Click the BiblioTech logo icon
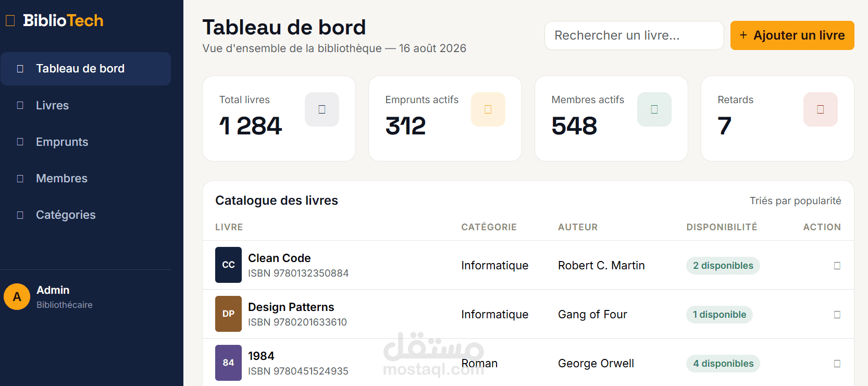 10,20
